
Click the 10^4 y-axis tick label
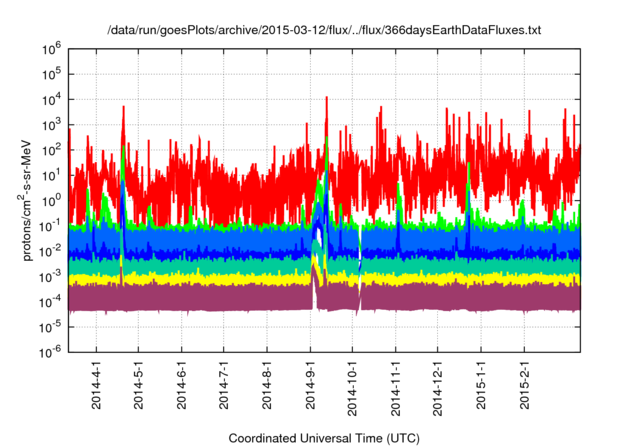(51, 100)
